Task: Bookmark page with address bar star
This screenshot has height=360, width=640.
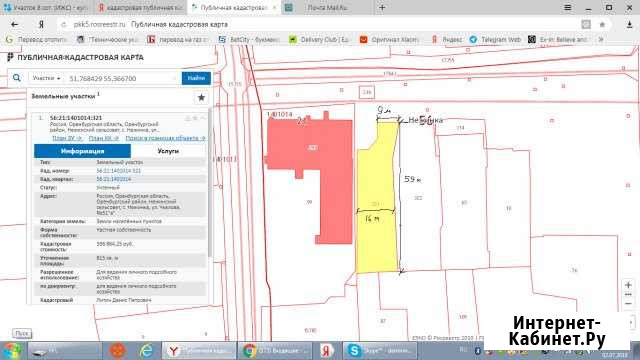Action: click(x=602, y=24)
